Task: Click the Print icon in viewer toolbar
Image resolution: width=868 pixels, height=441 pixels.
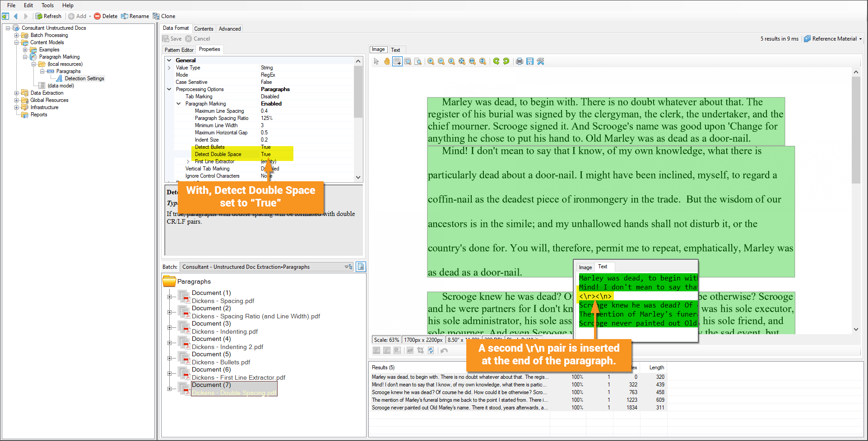Action: (520, 61)
